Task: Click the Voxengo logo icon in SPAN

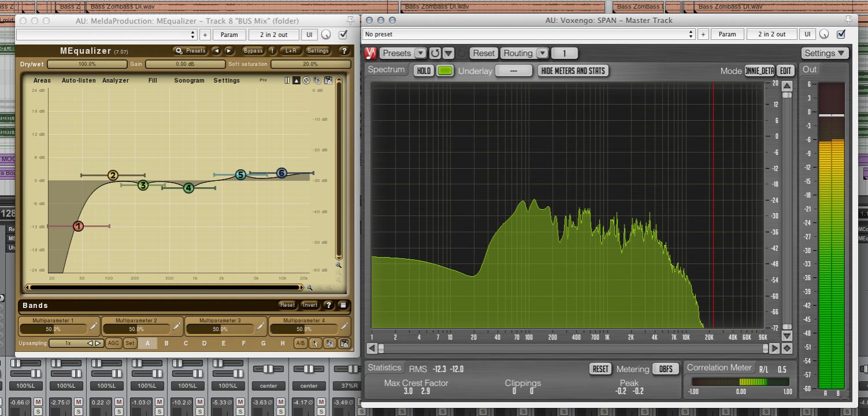Action: [371, 53]
